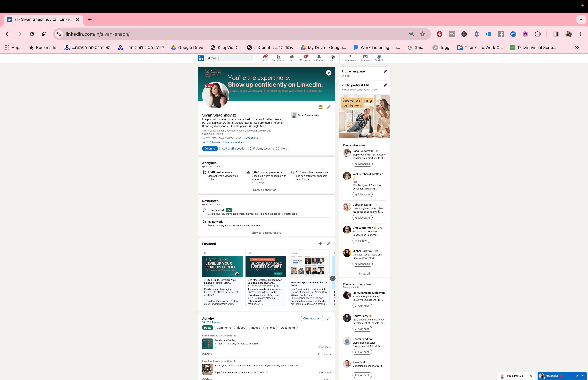This screenshot has width=588, height=380.
Task: Expand the tab search chevron
Action: tap(581, 20)
